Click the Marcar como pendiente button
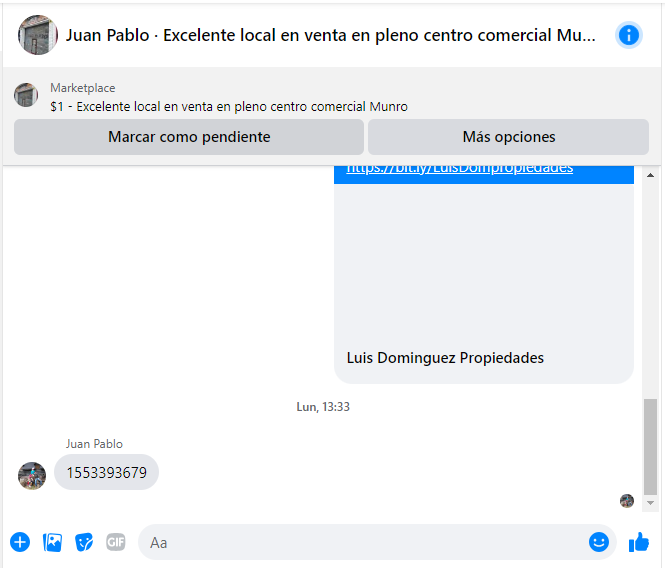Viewport: 665px width, 568px height. [x=189, y=137]
